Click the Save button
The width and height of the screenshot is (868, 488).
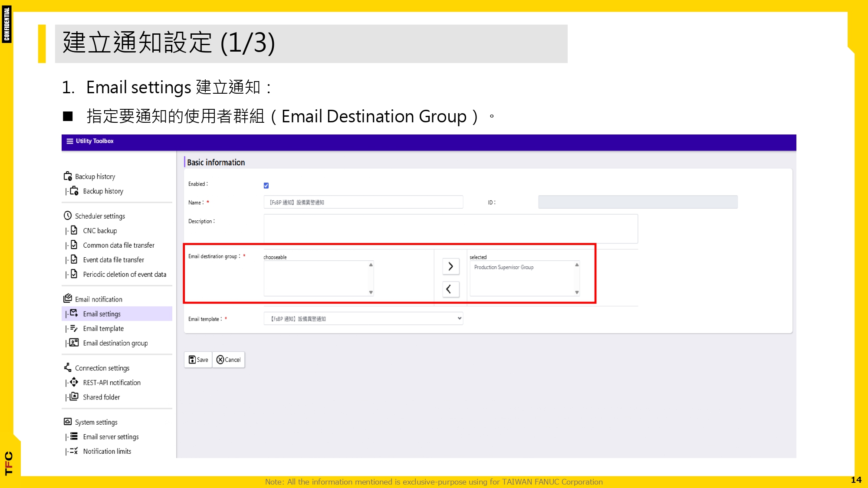(198, 359)
